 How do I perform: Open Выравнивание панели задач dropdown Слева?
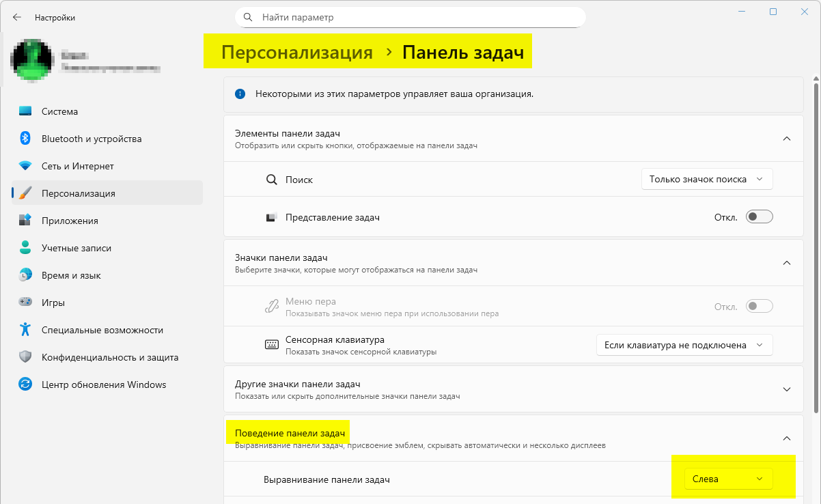(727, 479)
